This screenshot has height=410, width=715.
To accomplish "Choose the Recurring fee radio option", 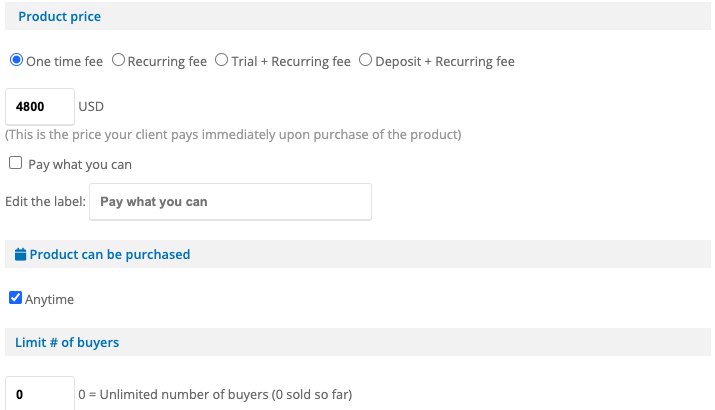I will (119, 60).
